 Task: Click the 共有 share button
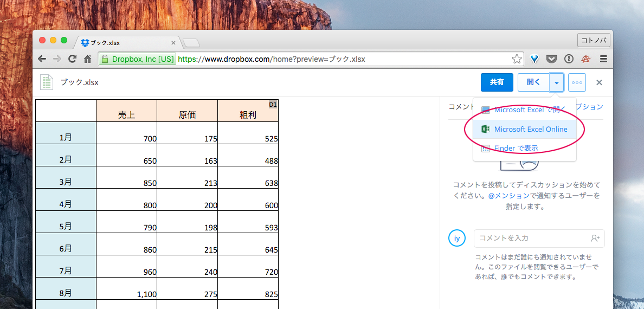click(497, 82)
